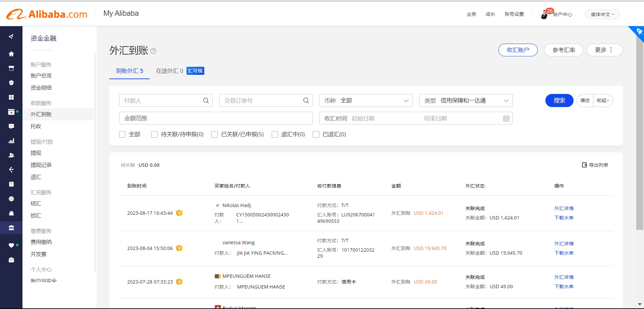Open the video player icon in left rail

coord(11,112)
